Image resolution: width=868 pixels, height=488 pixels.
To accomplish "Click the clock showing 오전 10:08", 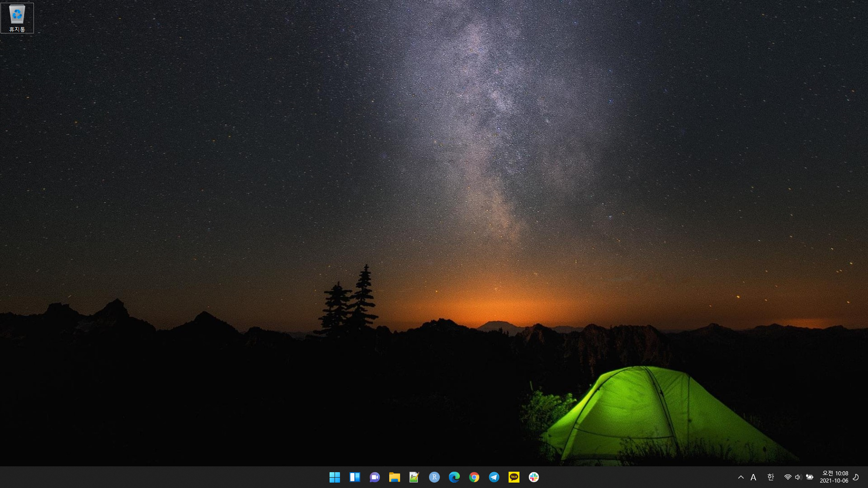I will click(x=835, y=477).
